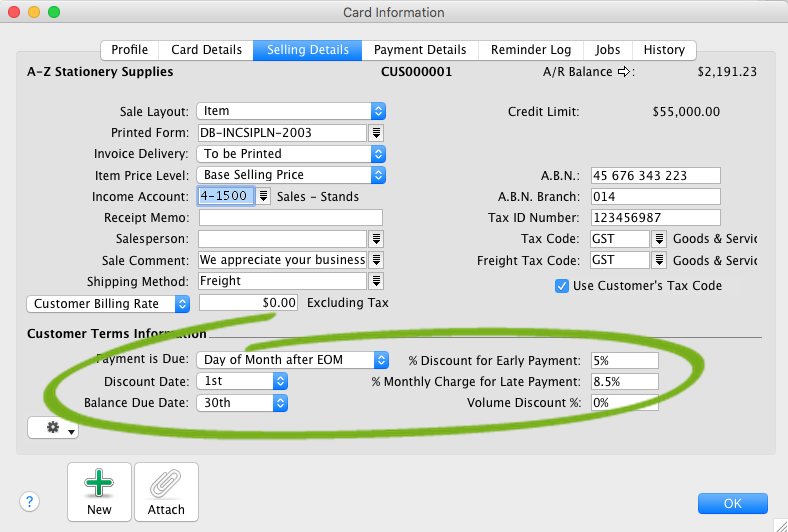The height and width of the screenshot is (532, 788).
Task: Click the Receipt Memo text field
Action: (x=290, y=218)
